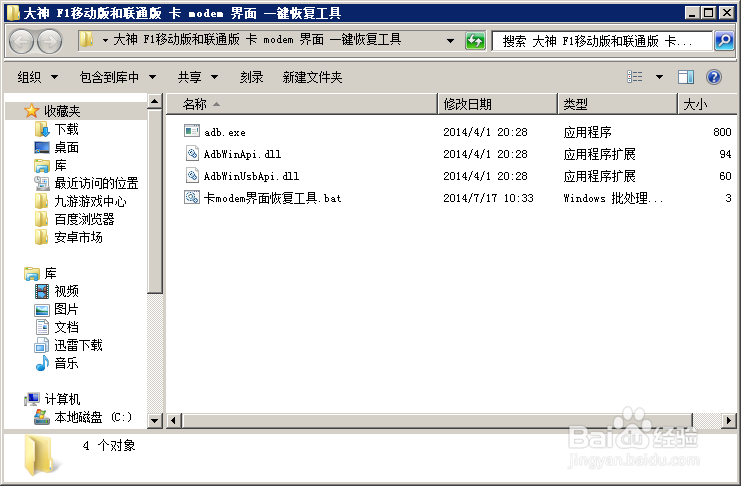Open the 组织 dropdown menu
Viewport: 741px width, 486px height.
[x=38, y=77]
